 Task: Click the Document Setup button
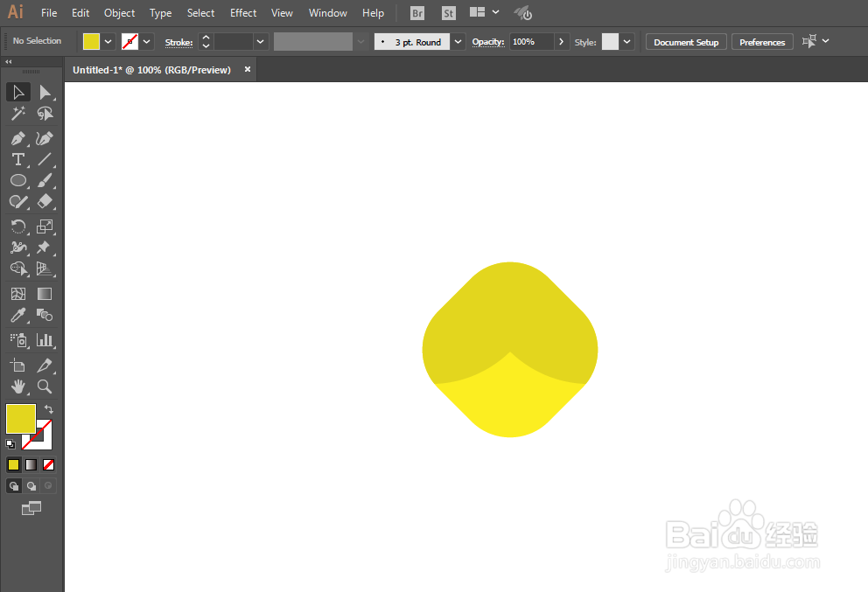click(686, 42)
